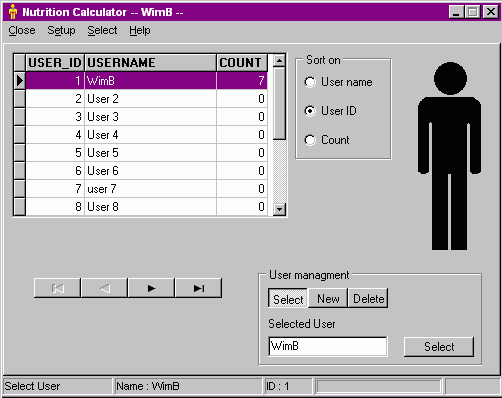Click the status bar progress bar
The height and width of the screenshot is (398, 502).
coord(378,386)
